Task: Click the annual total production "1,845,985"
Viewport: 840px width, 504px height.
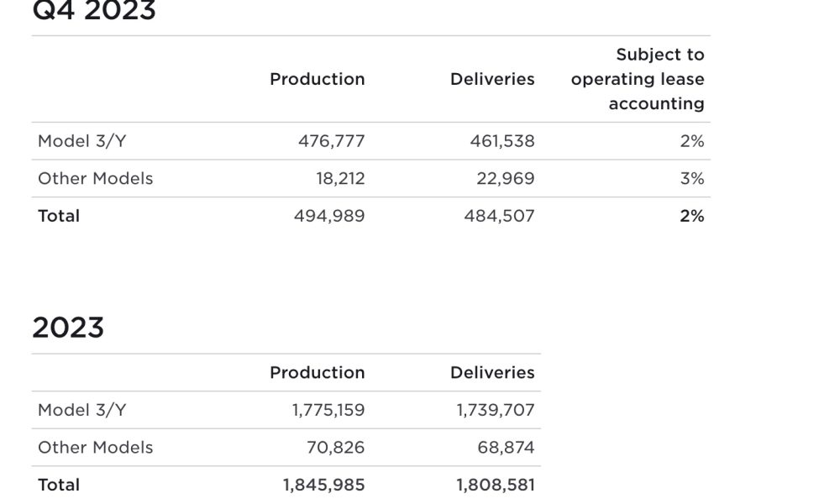Action: (x=324, y=486)
